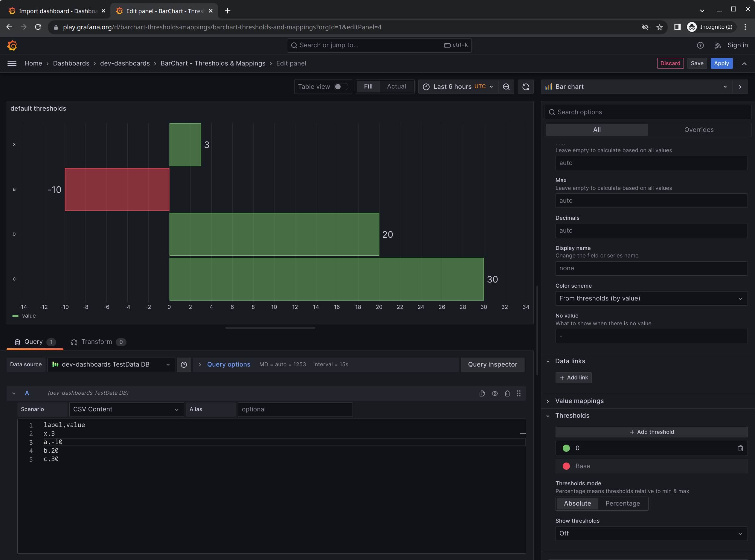
Task: Toggle query A visibility with the eye icon
Action: pyautogui.click(x=495, y=393)
